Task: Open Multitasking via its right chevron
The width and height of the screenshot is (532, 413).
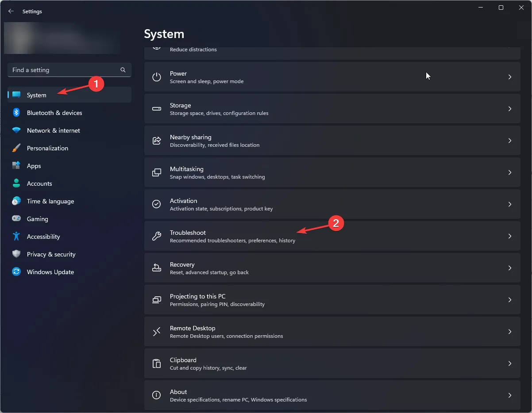Action: coord(510,172)
